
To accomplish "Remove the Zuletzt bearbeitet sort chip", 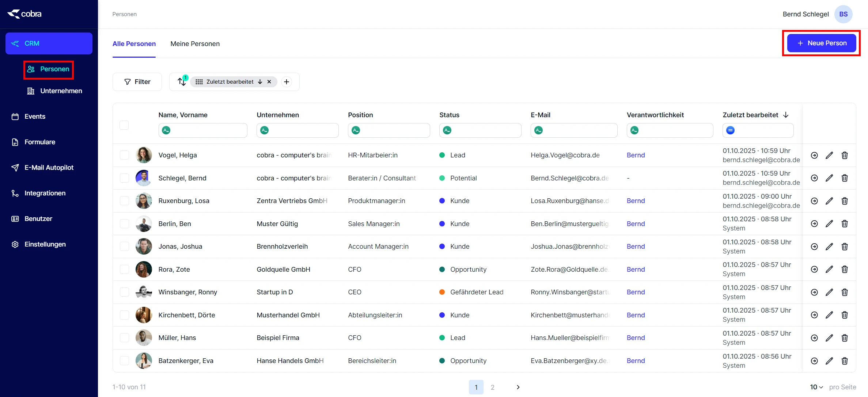I will (269, 82).
